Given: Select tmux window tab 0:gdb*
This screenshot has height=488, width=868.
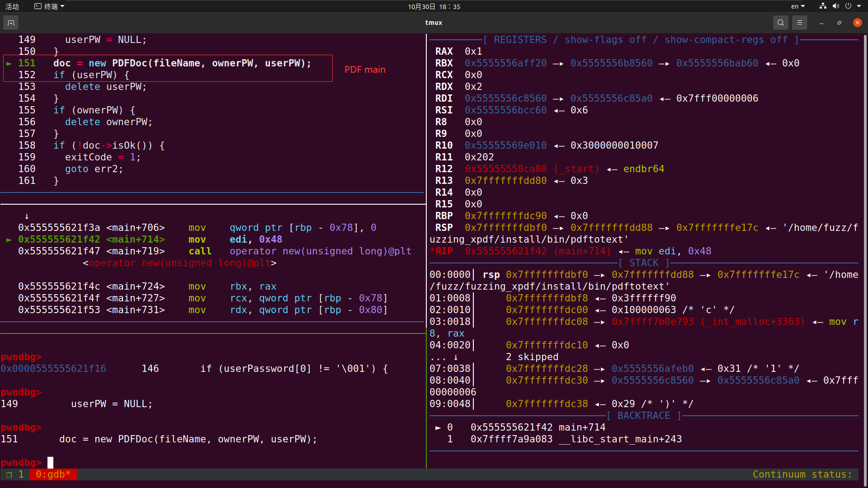Looking at the screenshot, I should click(x=53, y=474).
